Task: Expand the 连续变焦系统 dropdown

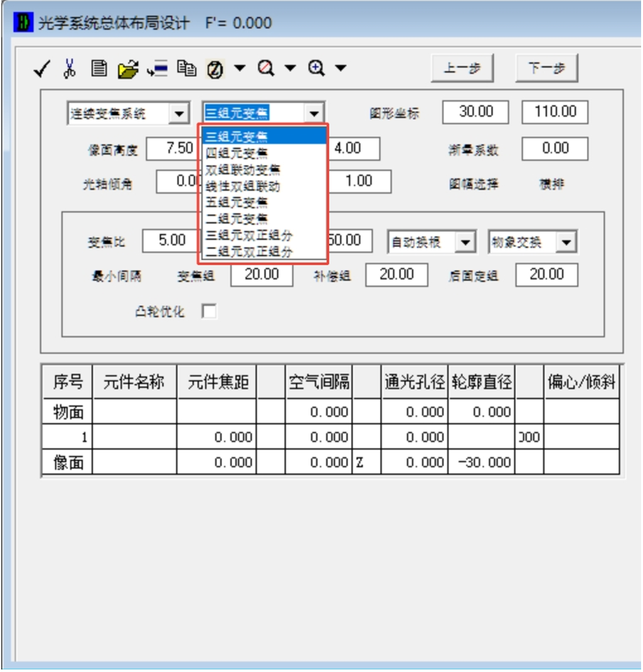Action: (179, 114)
